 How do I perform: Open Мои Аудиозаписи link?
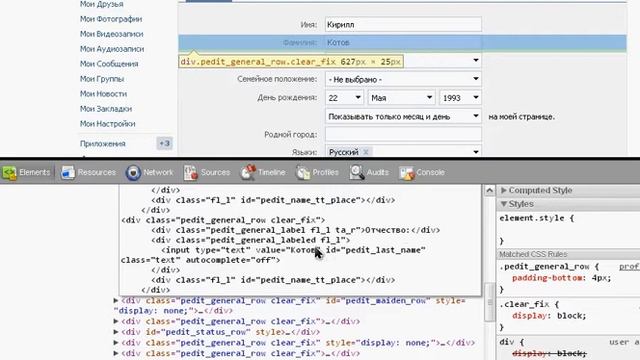112,49
